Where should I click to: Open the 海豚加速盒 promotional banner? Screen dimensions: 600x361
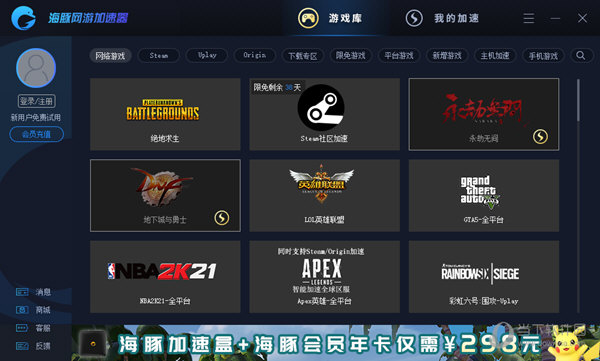[x=336, y=343]
